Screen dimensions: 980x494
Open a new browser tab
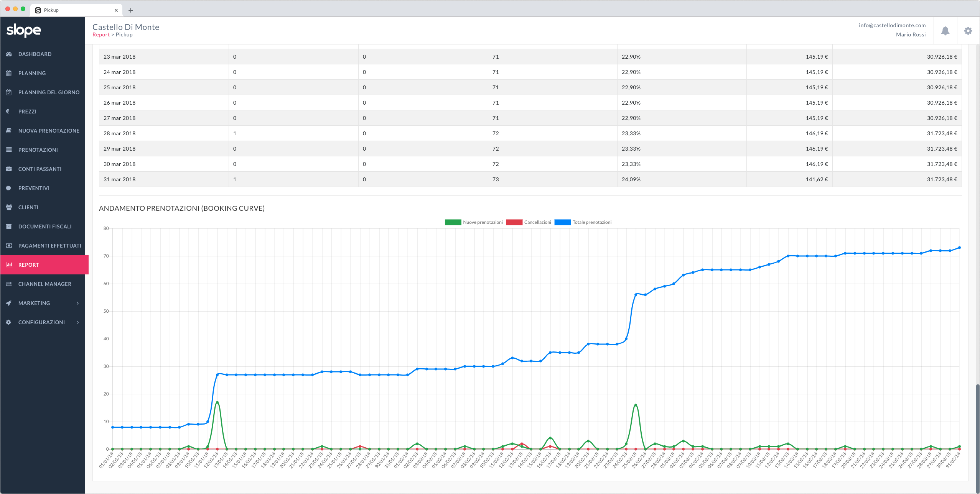tap(131, 10)
